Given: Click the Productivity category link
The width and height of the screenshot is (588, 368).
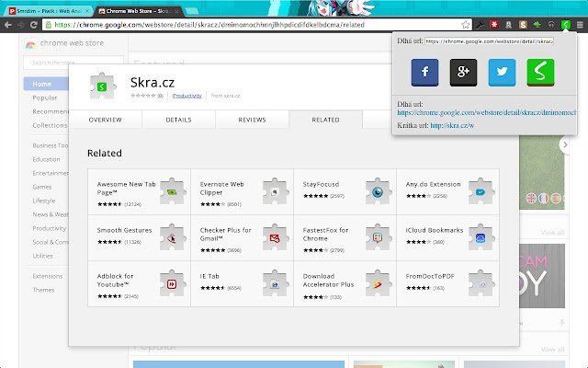Looking at the screenshot, I should point(187,96).
